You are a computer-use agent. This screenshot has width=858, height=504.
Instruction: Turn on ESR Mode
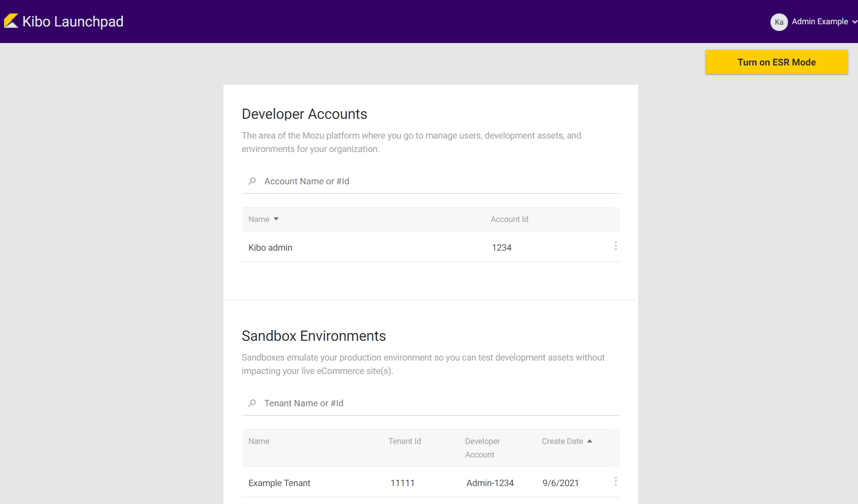pos(776,62)
